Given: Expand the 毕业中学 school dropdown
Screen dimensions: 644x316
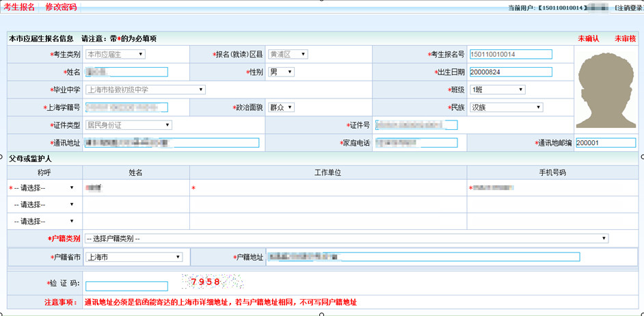Looking at the screenshot, I should [144, 90].
